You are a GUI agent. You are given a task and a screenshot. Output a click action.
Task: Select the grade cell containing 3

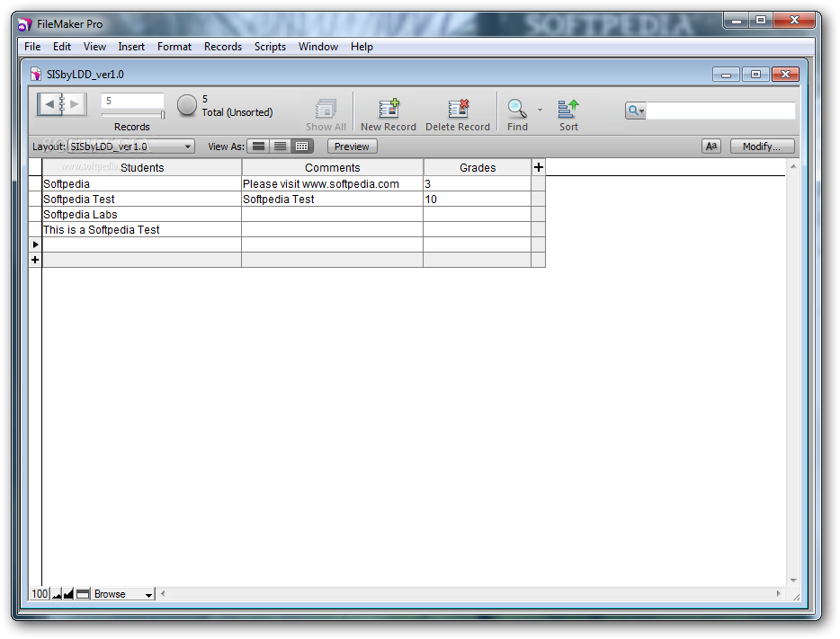(478, 183)
